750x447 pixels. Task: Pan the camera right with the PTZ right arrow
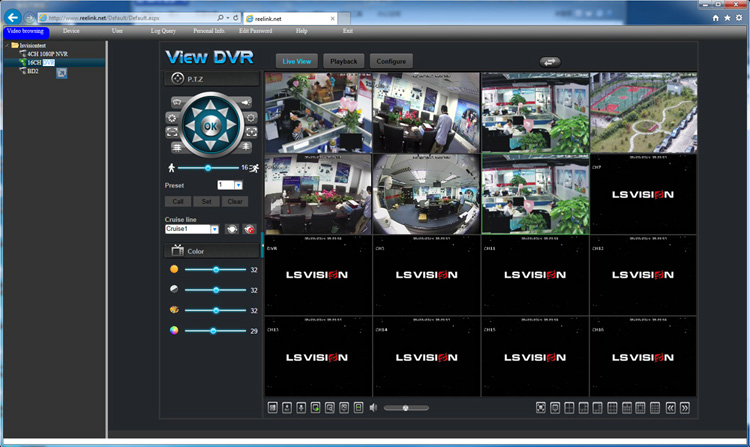[231, 125]
